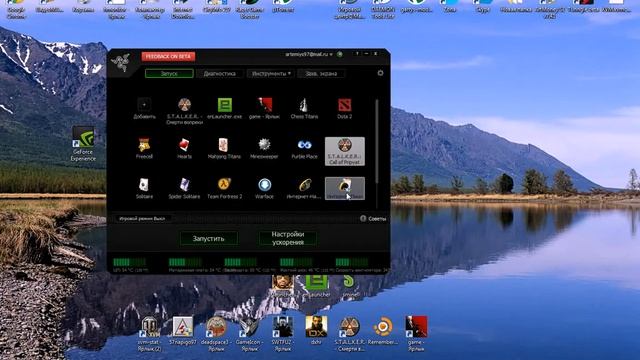Open the wm-stat Ярлык (2) desktop icon
Screen dimensions: 640x360
point(149,333)
